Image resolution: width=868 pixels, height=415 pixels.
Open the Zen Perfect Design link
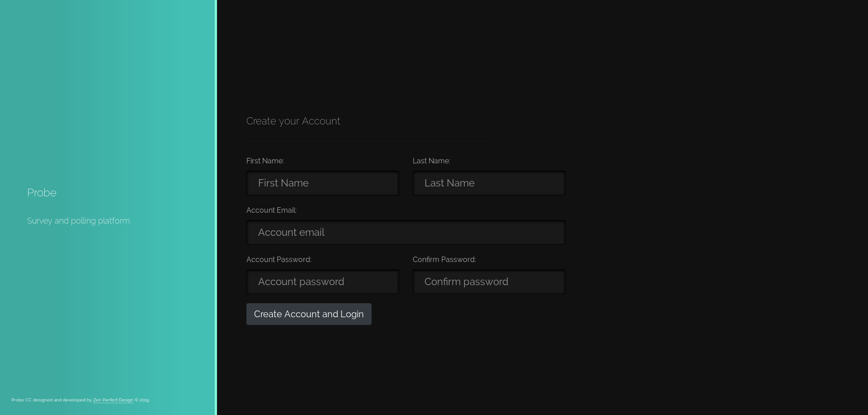coord(113,400)
